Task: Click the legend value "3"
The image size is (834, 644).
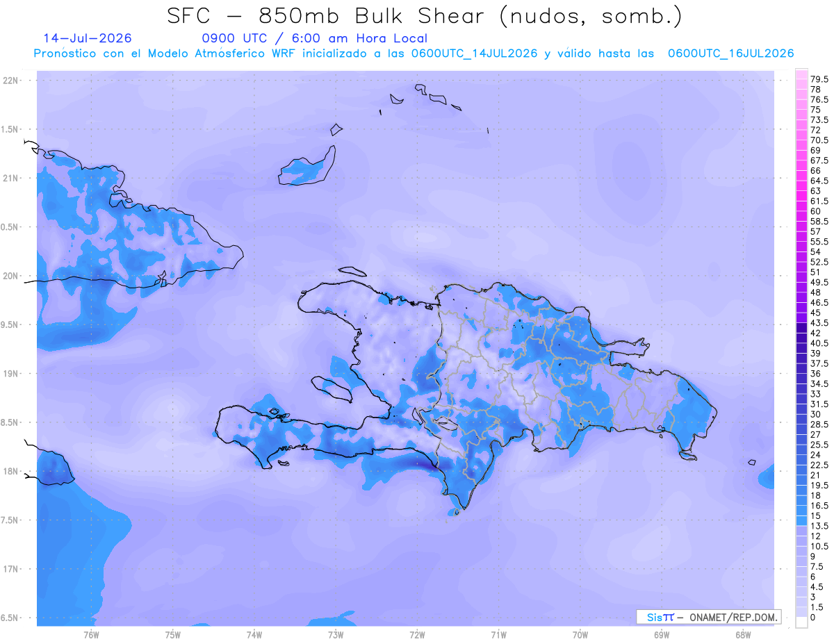Action: [813, 597]
